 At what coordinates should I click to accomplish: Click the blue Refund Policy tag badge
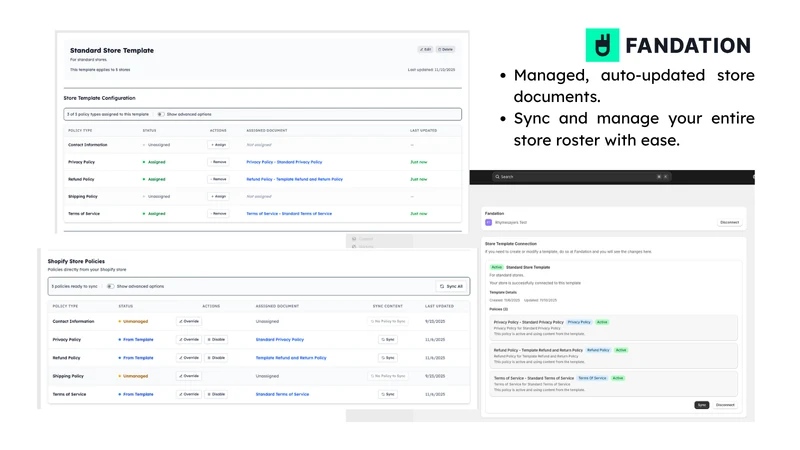click(x=598, y=350)
